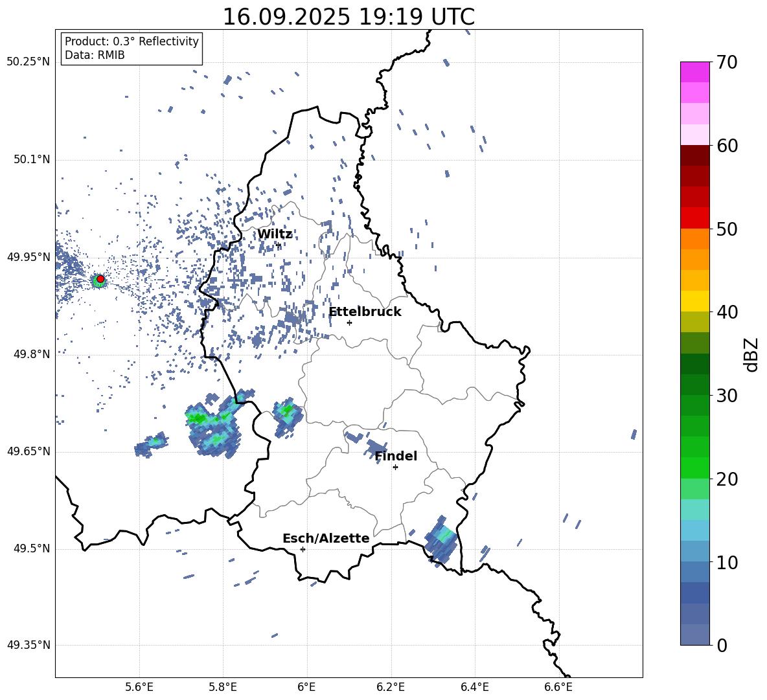
Task: Click the 6.2°E longitude tick label
Action: [391, 687]
